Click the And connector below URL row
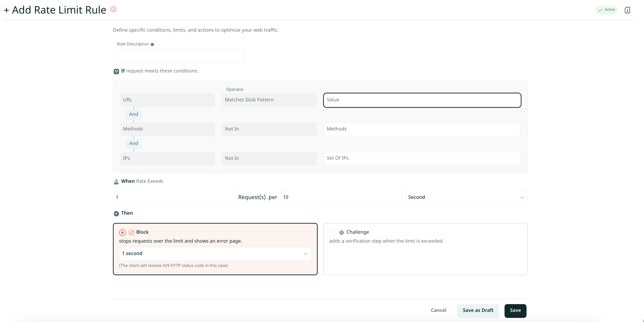The image size is (644, 322). (x=134, y=114)
